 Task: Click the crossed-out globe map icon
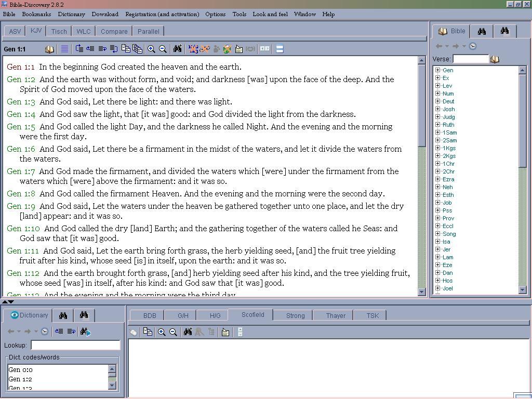point(228,49)
